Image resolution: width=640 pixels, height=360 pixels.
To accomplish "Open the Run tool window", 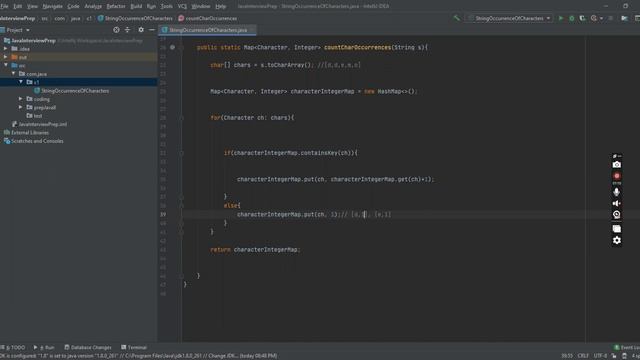I will click(44, 347).
